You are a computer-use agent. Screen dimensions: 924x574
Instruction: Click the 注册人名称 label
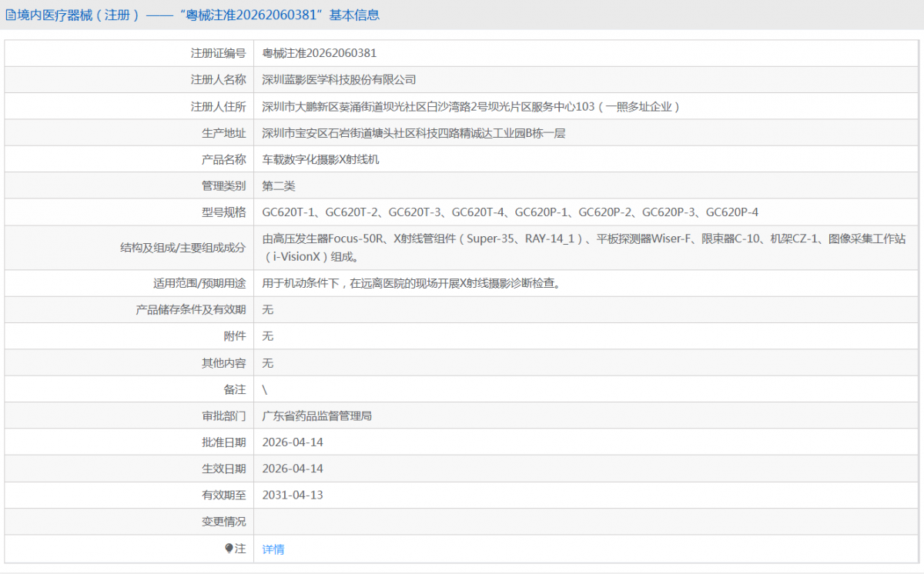(218, 79)
